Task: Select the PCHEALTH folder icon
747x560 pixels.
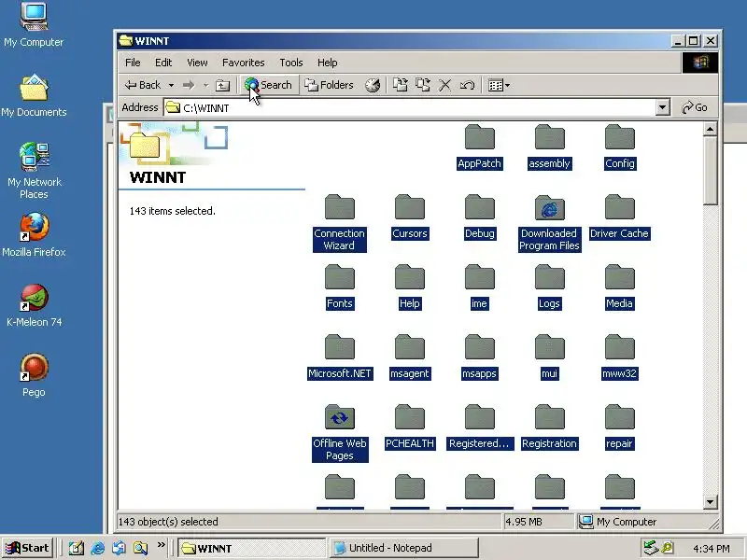Action: pos(409,417)
